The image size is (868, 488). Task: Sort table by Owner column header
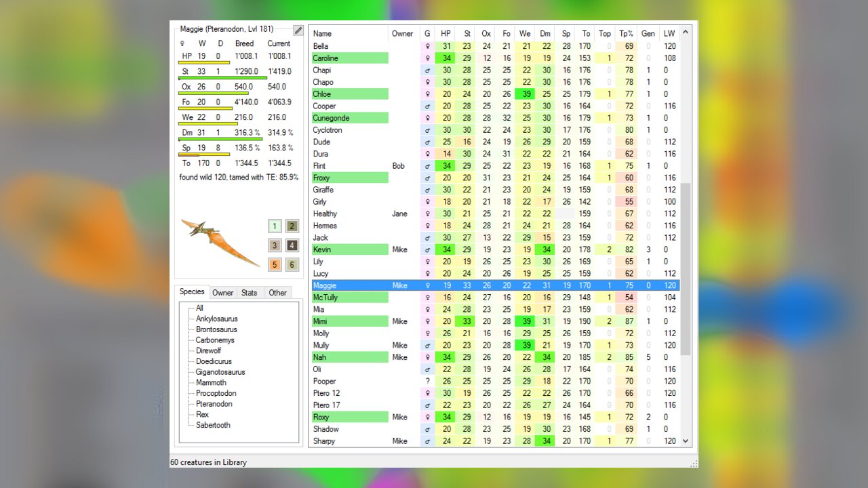404,33
